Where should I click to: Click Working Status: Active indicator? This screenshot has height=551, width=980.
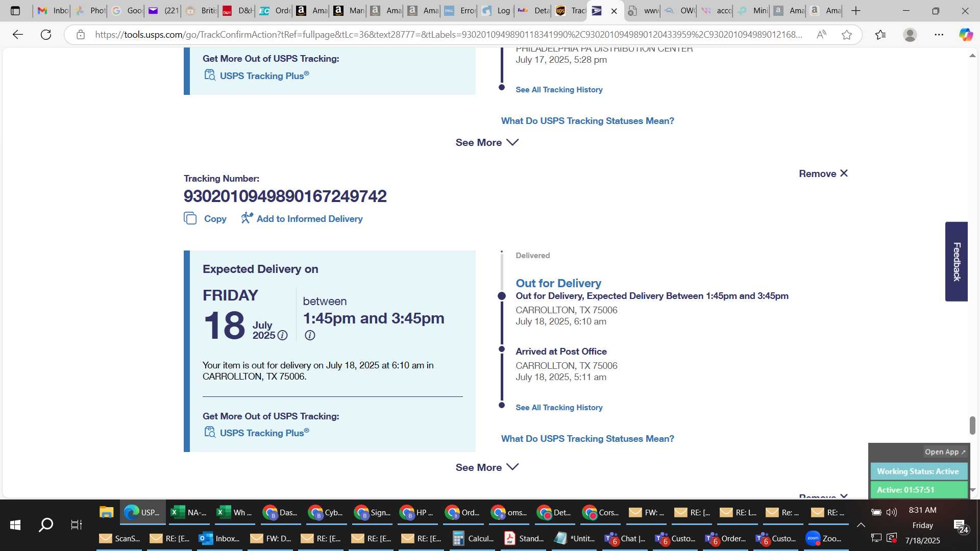click(918, 471)
